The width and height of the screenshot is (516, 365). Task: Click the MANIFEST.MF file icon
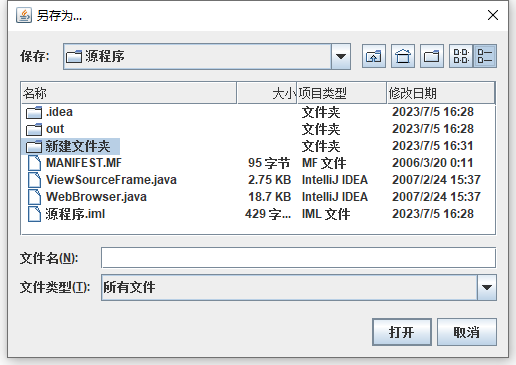tap(35, 163)
